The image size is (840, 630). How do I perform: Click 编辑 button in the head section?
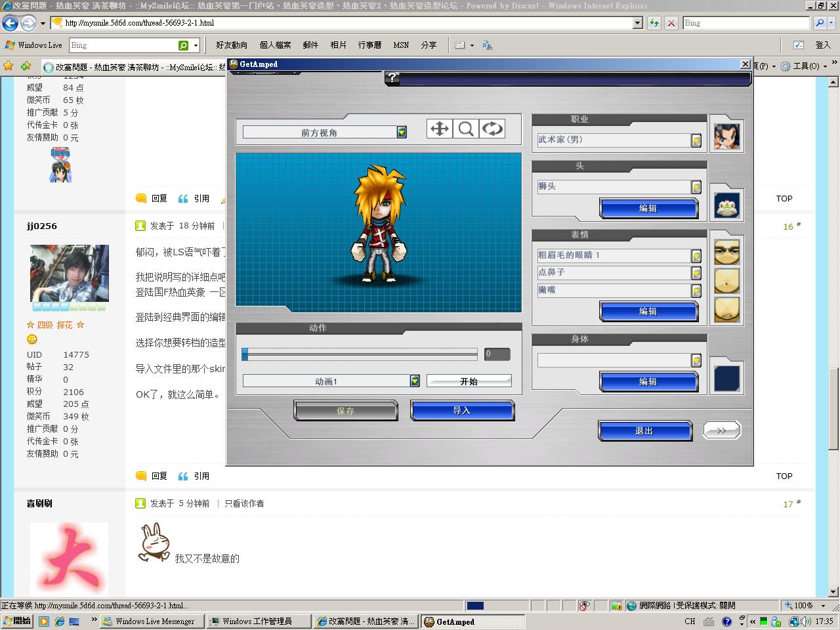tap(648, 209)
